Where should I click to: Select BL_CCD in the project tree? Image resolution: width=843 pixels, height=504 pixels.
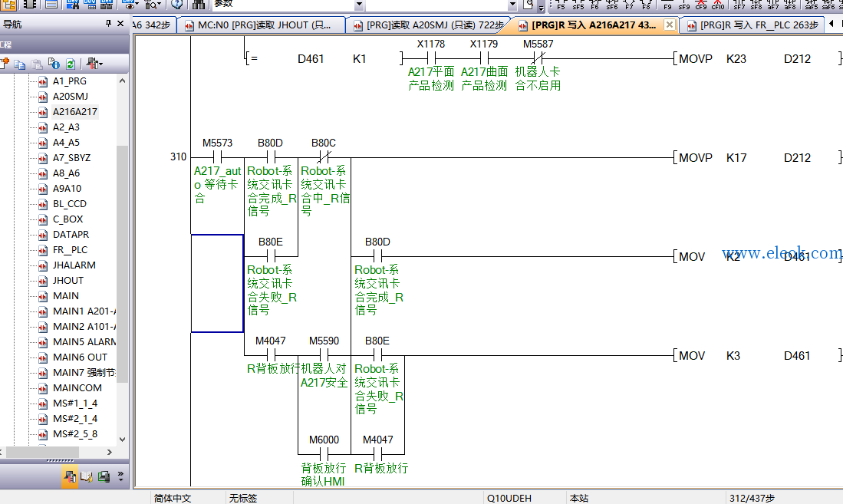[x=69, y=204]
